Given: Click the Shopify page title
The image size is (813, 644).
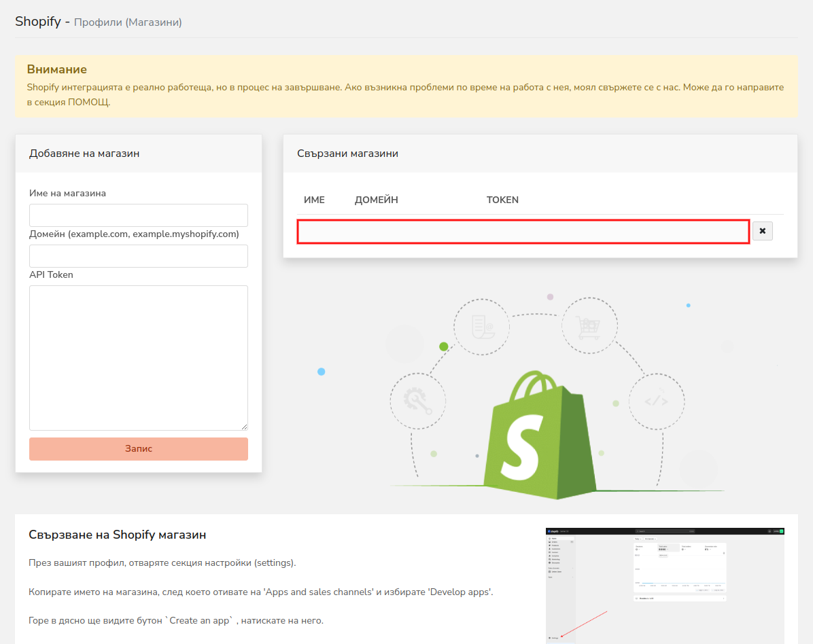Looking at the screenshot, I should (38, 21).
